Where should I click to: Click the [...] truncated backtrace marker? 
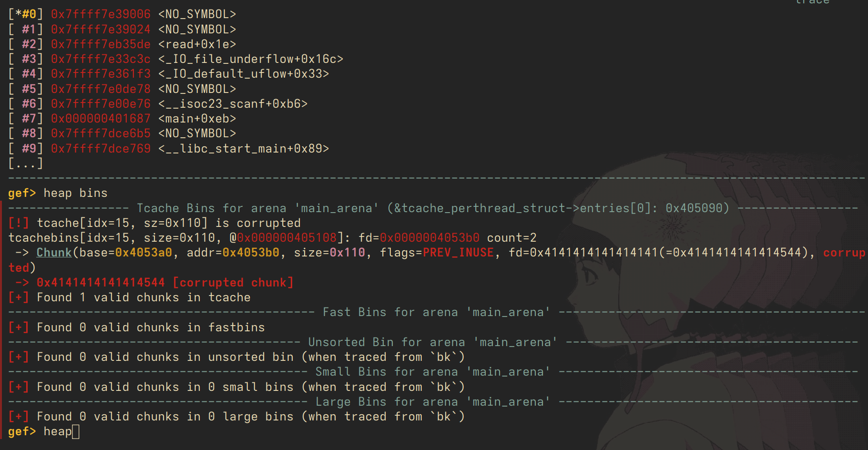(26, 164)
